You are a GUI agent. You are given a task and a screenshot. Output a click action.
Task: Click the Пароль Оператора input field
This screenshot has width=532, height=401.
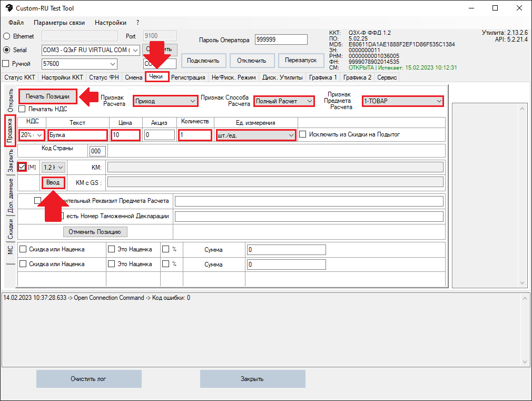[280, 40]
